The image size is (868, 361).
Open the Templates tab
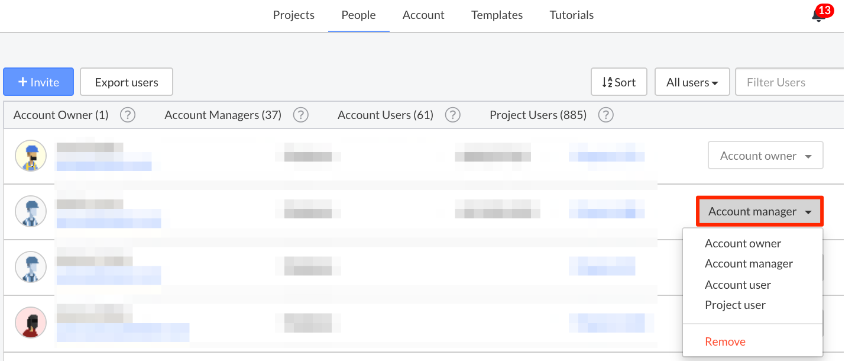497,15
